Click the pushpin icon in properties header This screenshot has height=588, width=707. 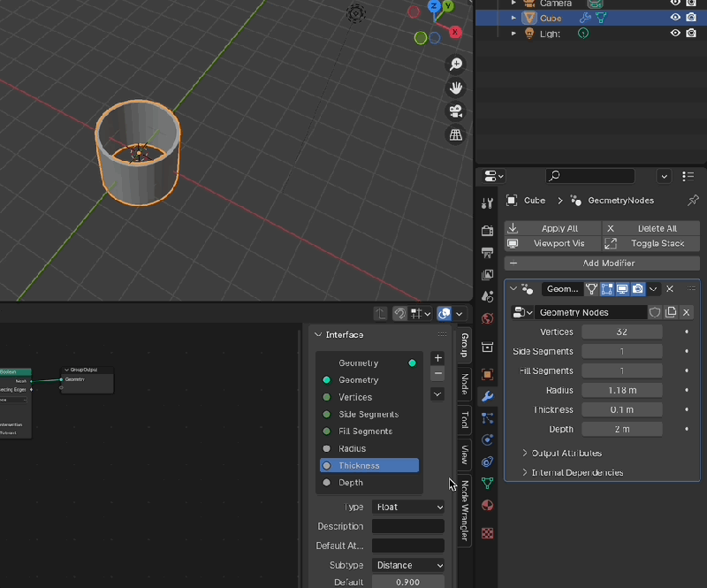click(691, 201)
